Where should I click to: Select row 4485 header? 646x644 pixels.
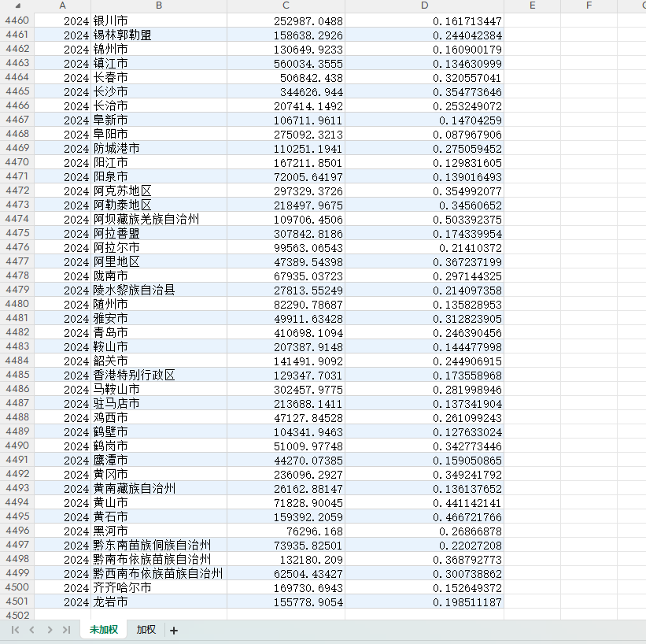click(17, 375)
